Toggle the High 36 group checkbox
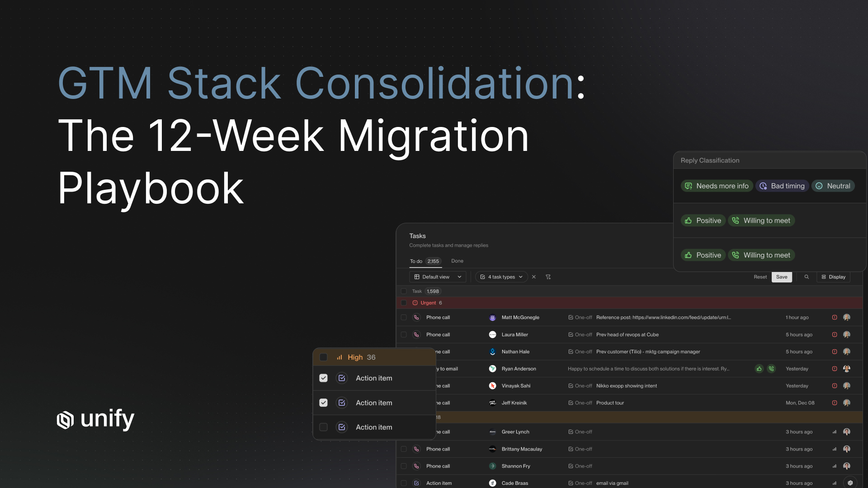Viewport: 868px width, 488px height. [x=323, y=357]
